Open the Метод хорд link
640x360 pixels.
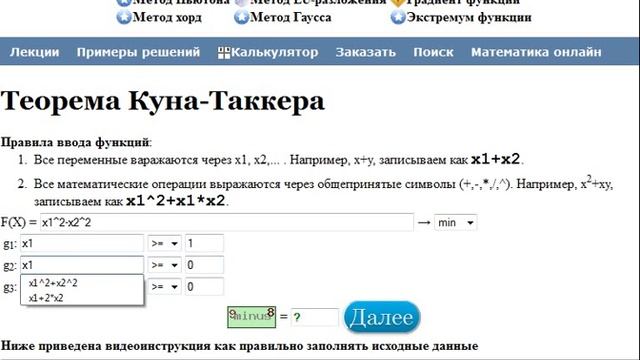pyautogui.click(x=167, y=18)
